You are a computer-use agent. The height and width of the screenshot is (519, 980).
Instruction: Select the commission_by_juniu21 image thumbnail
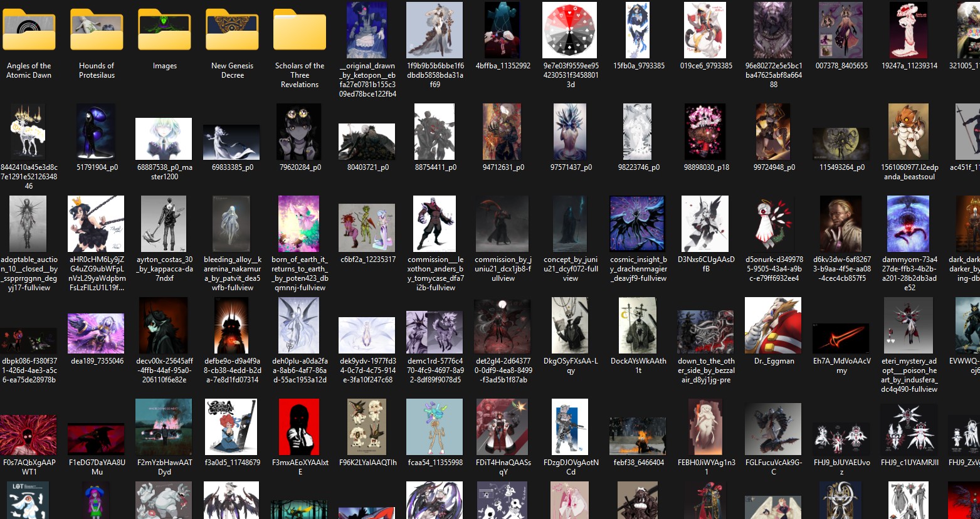point(503,224)
